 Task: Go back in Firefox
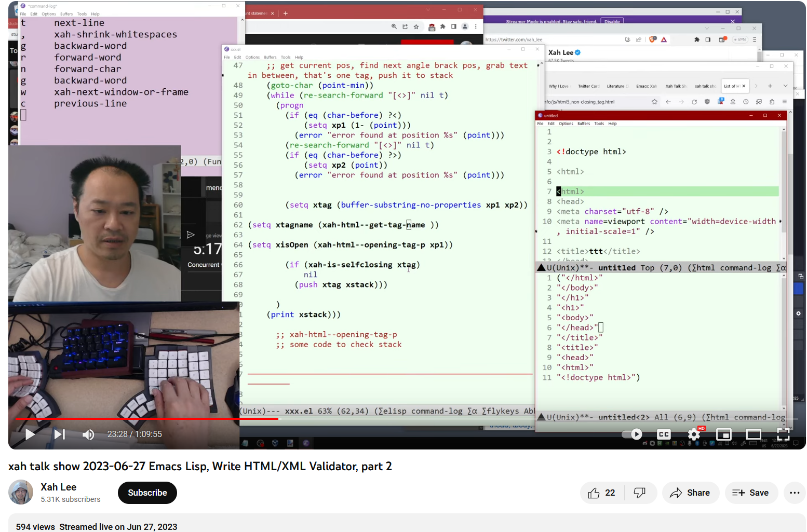[x=668, y=102]
